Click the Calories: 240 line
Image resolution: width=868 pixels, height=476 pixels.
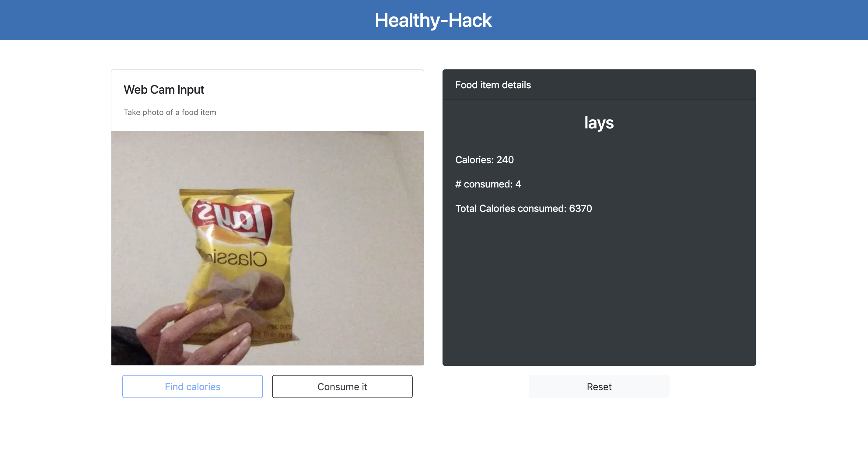[484, 160]
